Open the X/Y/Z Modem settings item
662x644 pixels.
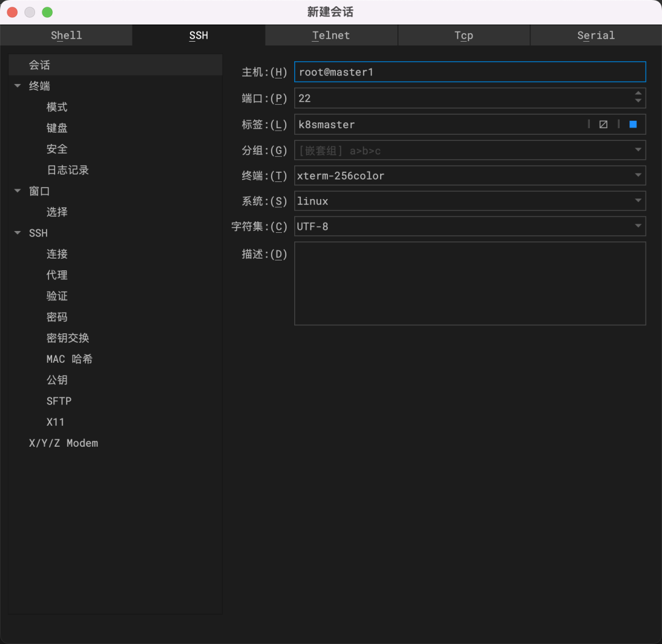pyautogui.click(x=63, y=443)
